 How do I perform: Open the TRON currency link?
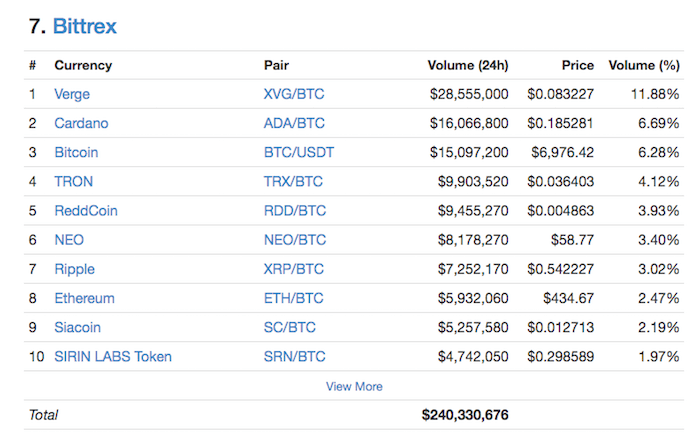coord(73,181)
